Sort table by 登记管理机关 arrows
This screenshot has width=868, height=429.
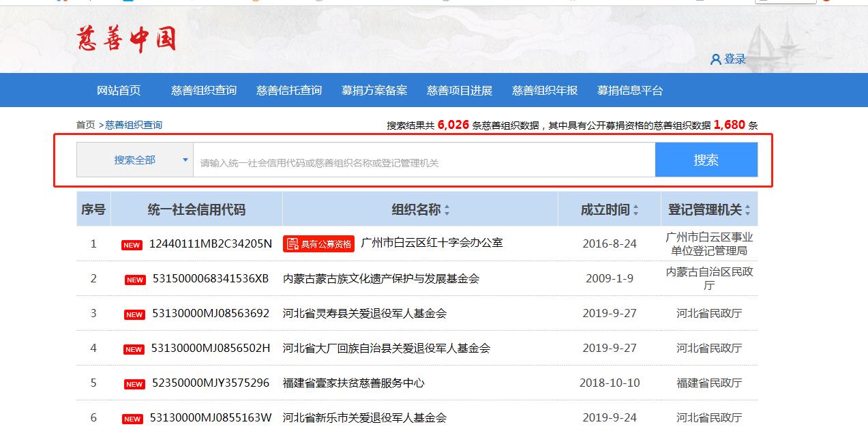pyautogui.click(x=748, y=210)
